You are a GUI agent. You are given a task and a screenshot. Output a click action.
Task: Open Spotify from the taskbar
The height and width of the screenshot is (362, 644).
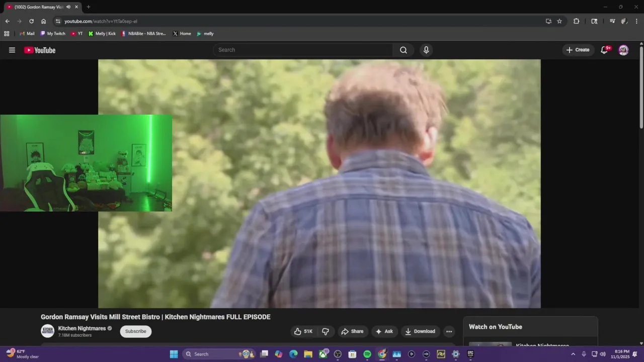pyautogui.click(x=367, y=354)
